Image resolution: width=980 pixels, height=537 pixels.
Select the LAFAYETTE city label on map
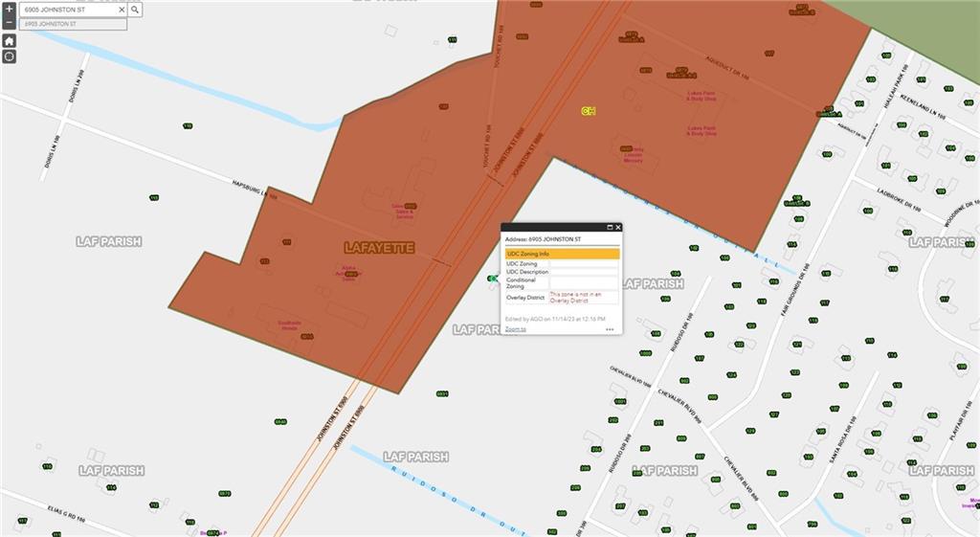coord(379,248)
